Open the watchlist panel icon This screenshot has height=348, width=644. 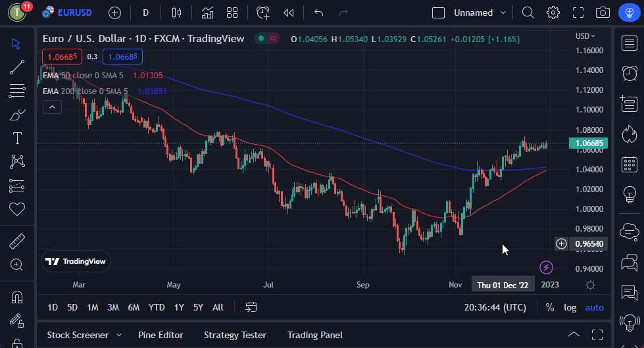(x=630, y=43)
